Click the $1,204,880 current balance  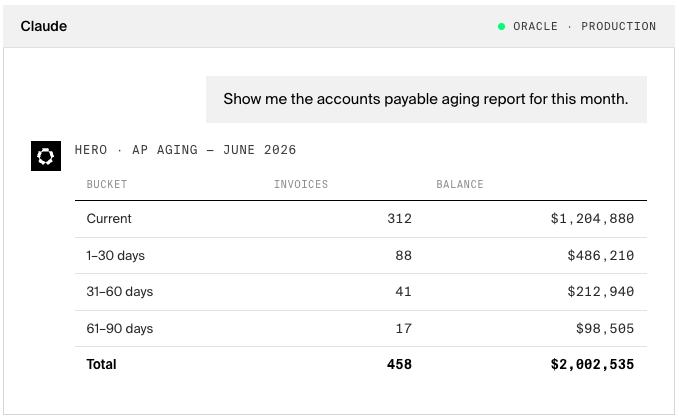(x=592, y=219)
